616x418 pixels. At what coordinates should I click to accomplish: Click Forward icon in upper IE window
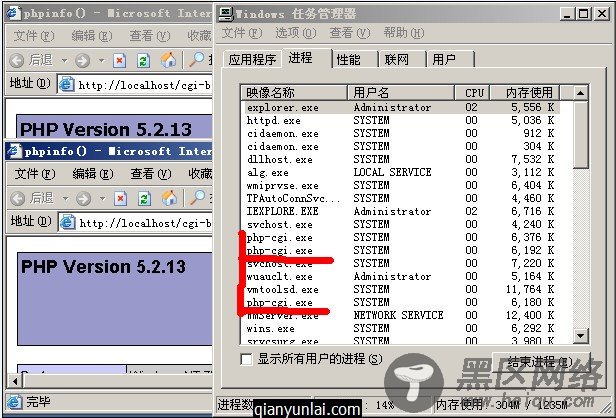coord(82,60)
